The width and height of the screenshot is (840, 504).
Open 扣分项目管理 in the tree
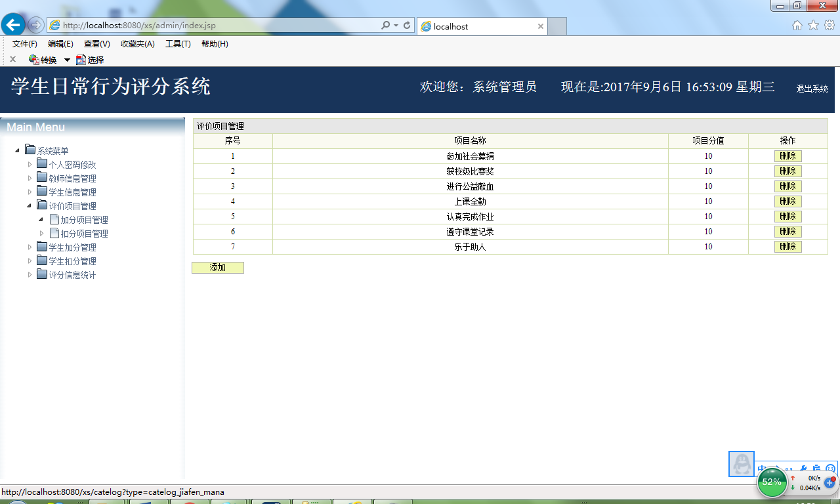85,234
